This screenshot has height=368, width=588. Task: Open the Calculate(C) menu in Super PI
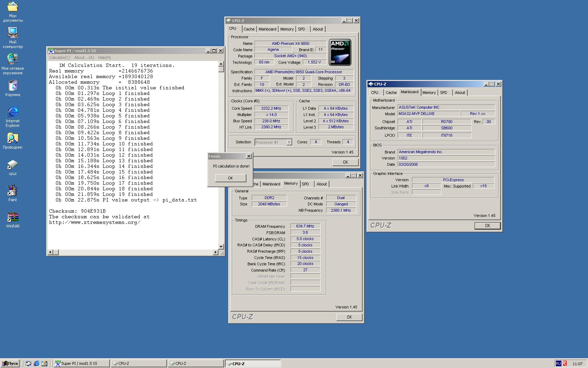pos(60,57)
